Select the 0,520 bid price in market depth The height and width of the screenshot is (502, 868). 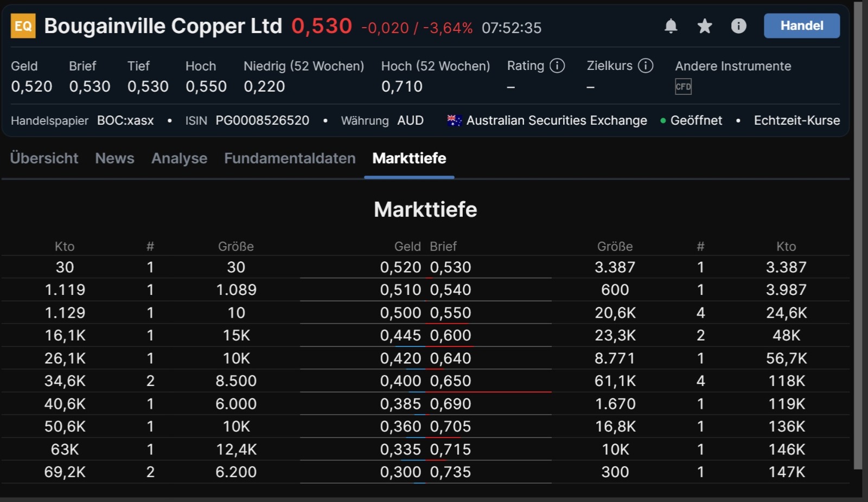tap(400, 267)
